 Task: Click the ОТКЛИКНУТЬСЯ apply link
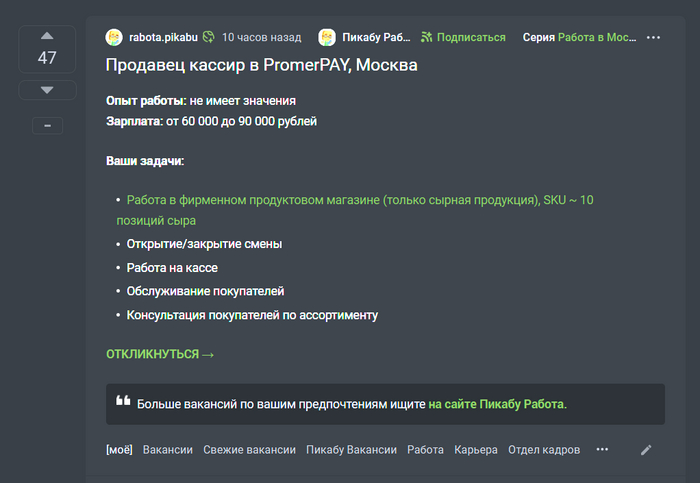160,354
